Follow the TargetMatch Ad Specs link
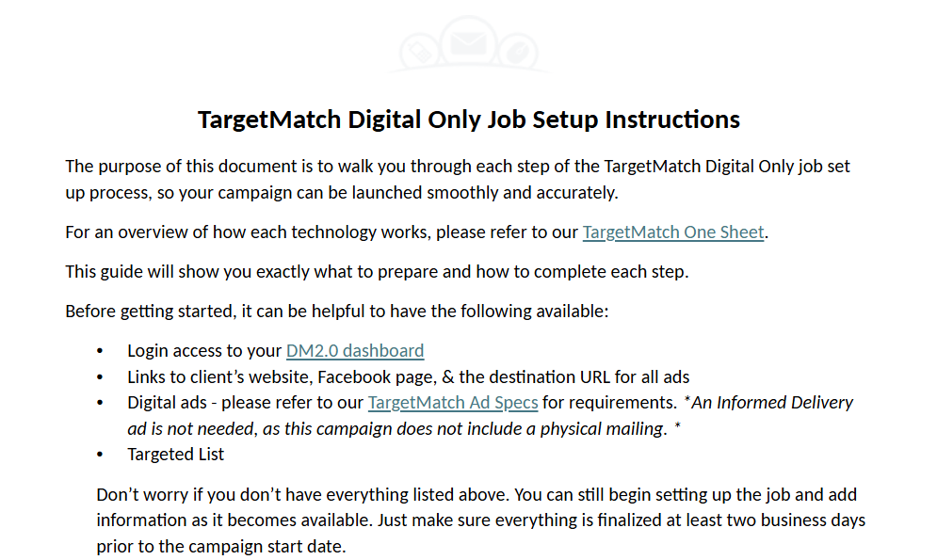 (453, 403)
